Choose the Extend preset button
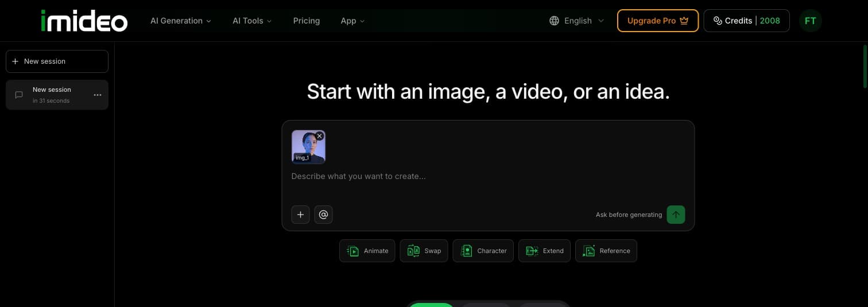 tap(544, 251)
